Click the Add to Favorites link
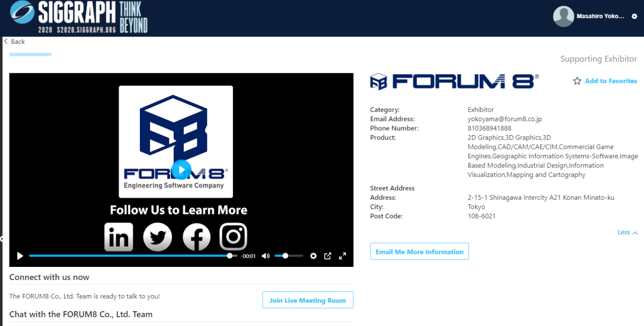Screen dimensions: 644x326 point(611,81)
